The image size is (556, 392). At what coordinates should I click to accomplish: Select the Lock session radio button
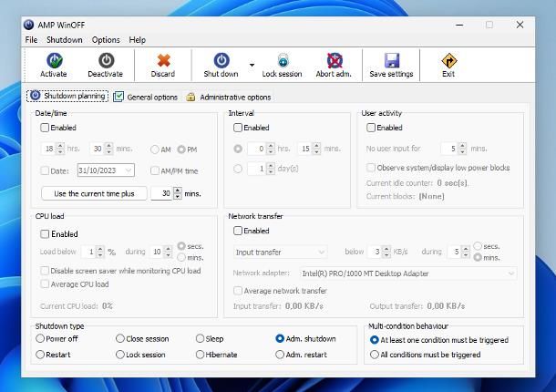(120, 355)
